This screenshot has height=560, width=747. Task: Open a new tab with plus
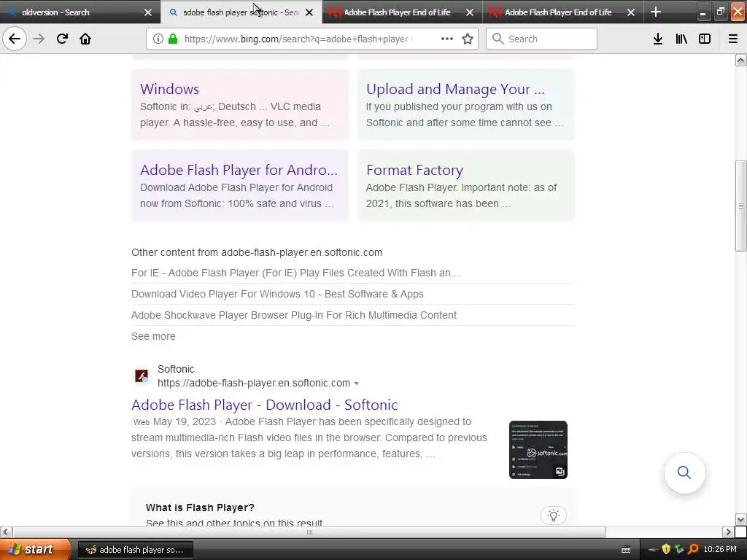pos(656,12)
